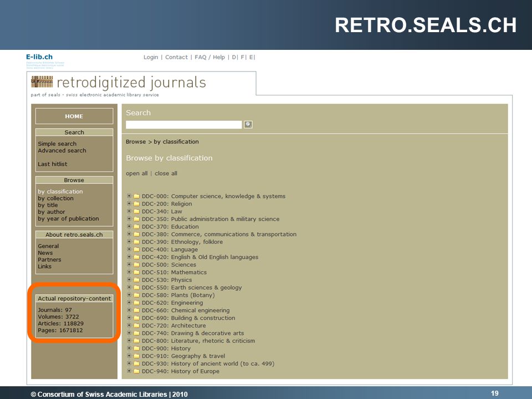
Task: Click folder icon for DDC-900 History
Action: [x=137, y=349]
